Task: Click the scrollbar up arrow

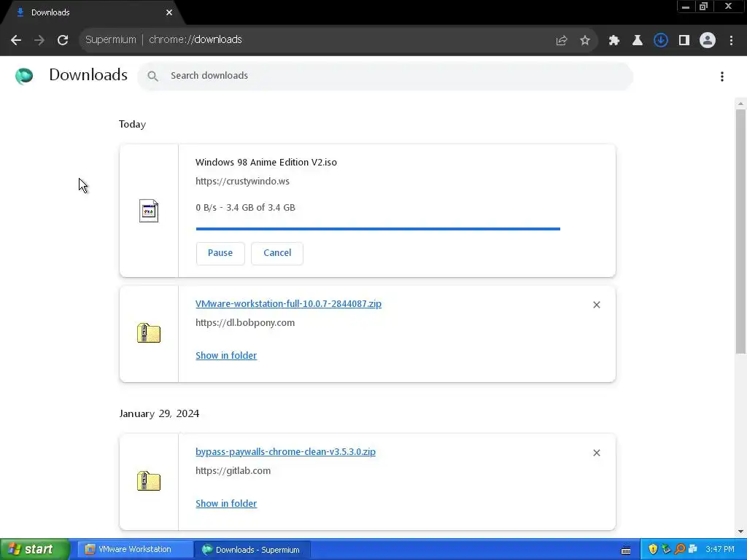Action: point(740,104)
